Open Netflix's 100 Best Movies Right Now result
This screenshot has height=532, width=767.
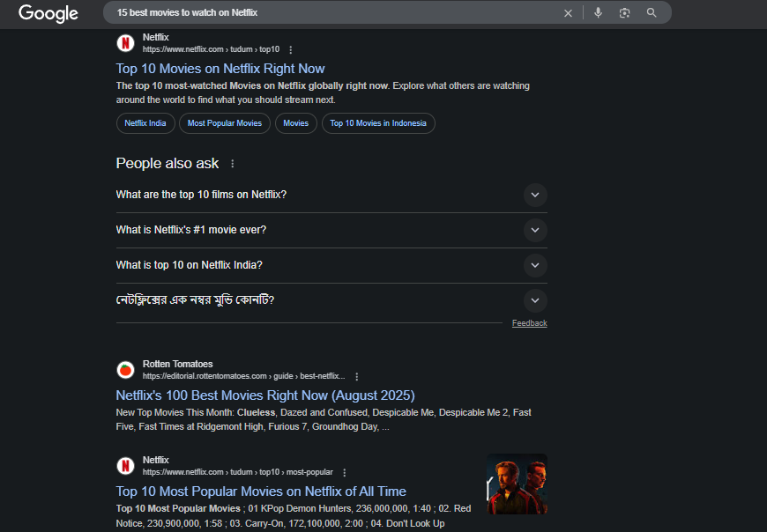[x=265, y=395]
